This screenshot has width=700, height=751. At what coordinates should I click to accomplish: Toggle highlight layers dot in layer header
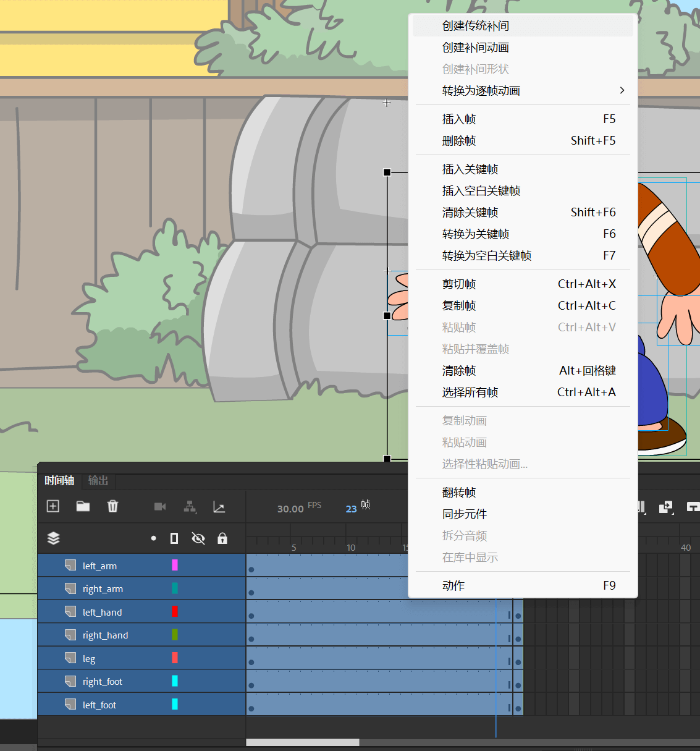pyautogui.click(x=153, y=538)
